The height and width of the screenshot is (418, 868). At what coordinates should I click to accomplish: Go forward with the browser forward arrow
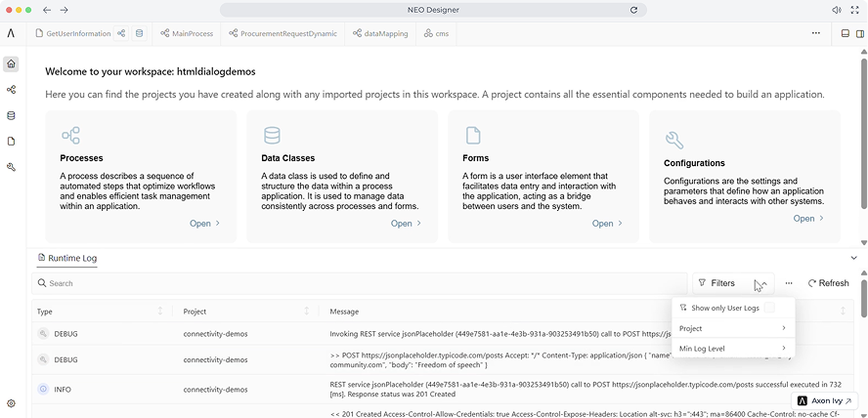coord(64,10)
